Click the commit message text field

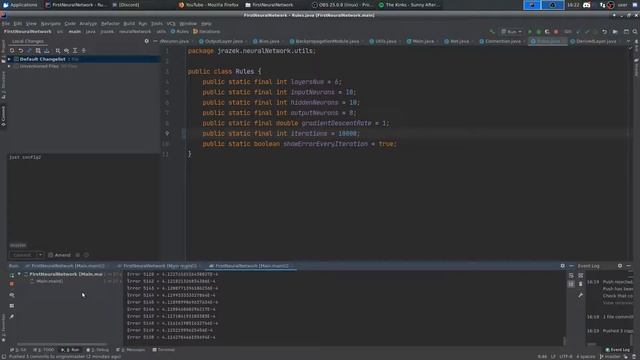click(84, 197)
